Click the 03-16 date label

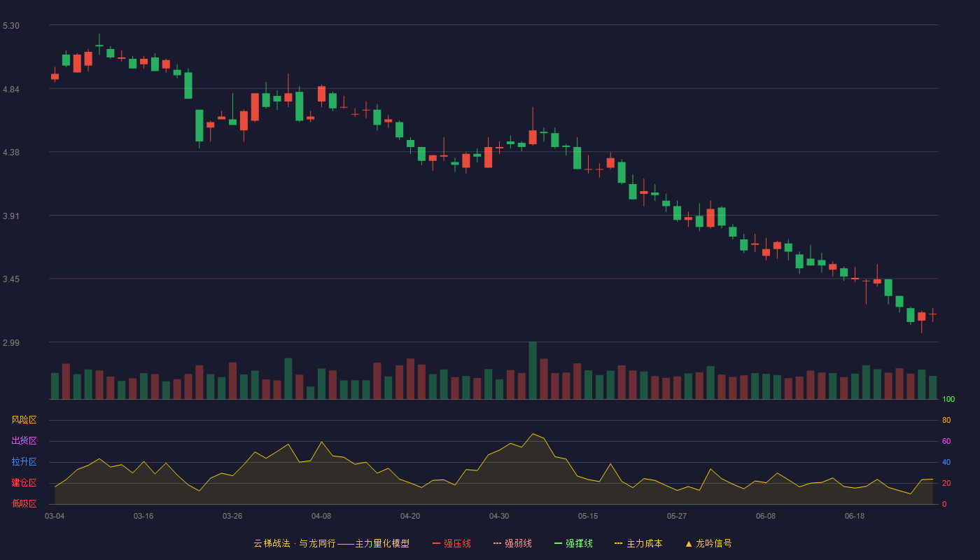point(143,516)
